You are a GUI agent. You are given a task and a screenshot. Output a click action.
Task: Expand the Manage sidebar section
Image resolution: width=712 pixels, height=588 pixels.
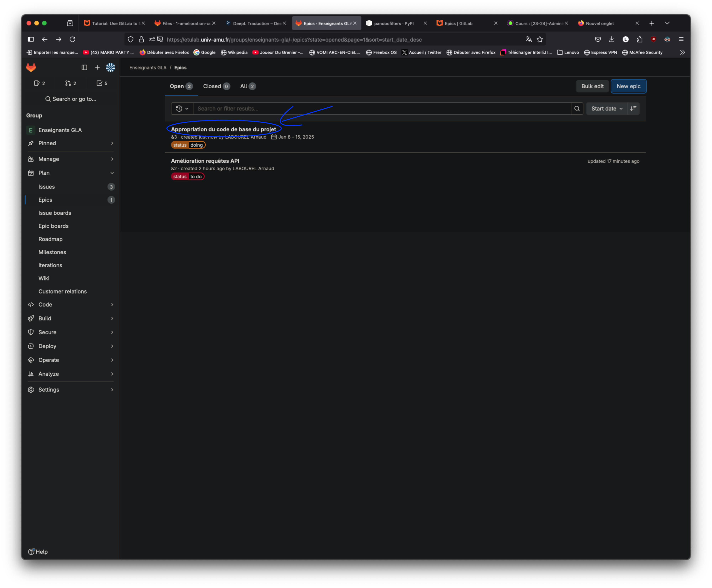(x=71, y=159)
